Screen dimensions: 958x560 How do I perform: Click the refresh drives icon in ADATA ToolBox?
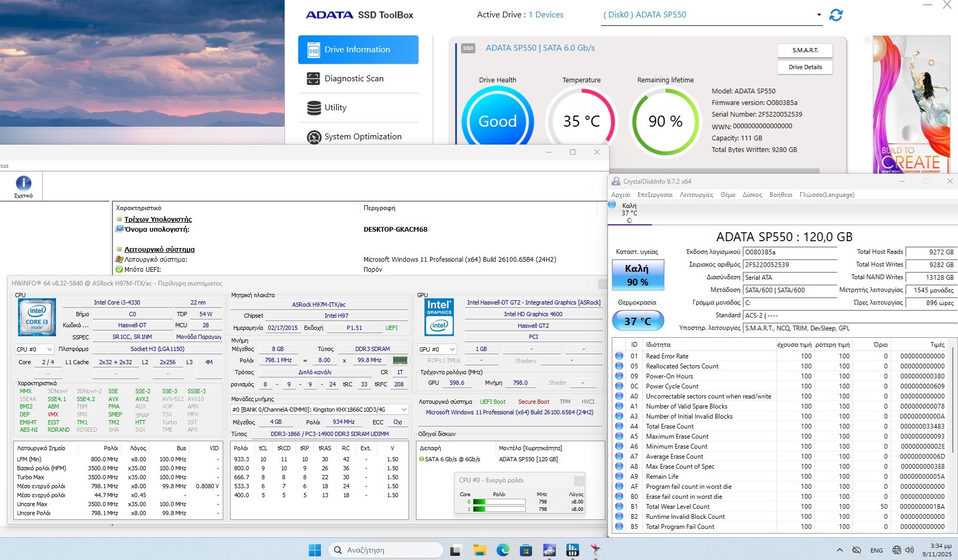(836, 15)
